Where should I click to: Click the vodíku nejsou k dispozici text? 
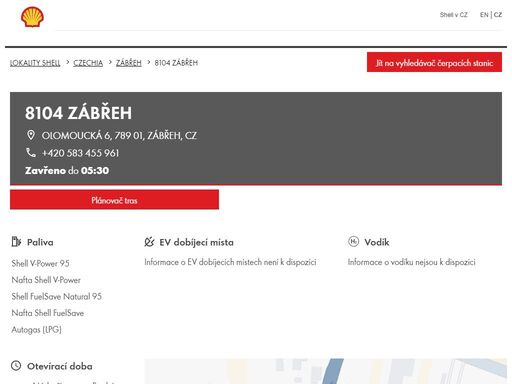(x=411, y=262)
